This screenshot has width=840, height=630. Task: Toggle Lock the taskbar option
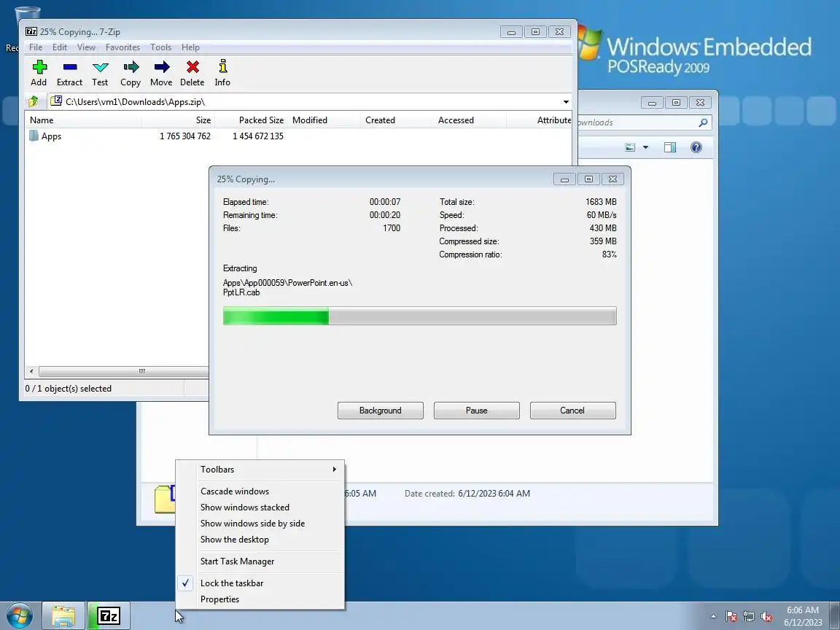(x=232, y=583)
